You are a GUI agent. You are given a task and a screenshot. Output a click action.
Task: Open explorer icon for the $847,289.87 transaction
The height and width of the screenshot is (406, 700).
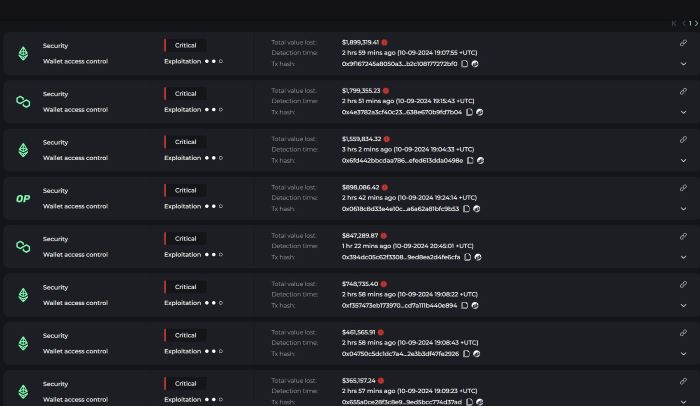(477, 257)
